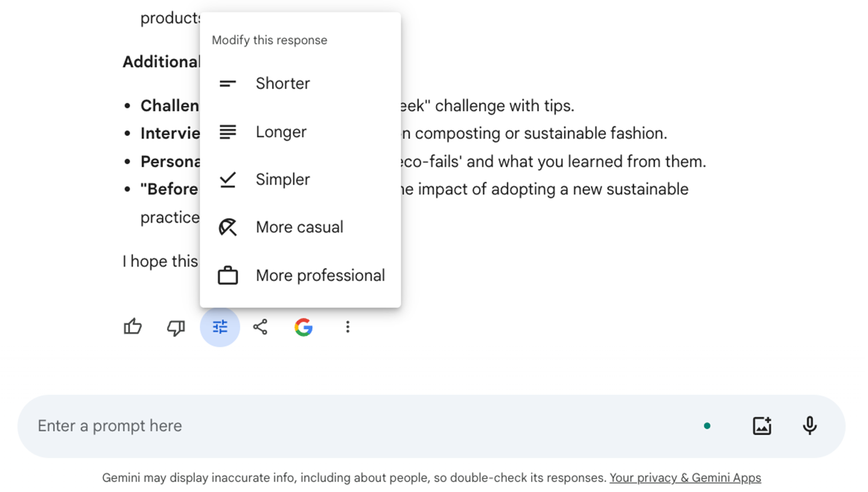868x492 pixels.
Task: Close the modify response tuner icon
Action: (220, 327)
